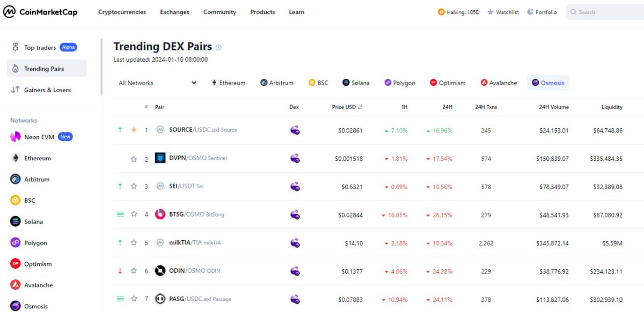
Task: Click the Top traders sidebar icon
Action: 15,48
